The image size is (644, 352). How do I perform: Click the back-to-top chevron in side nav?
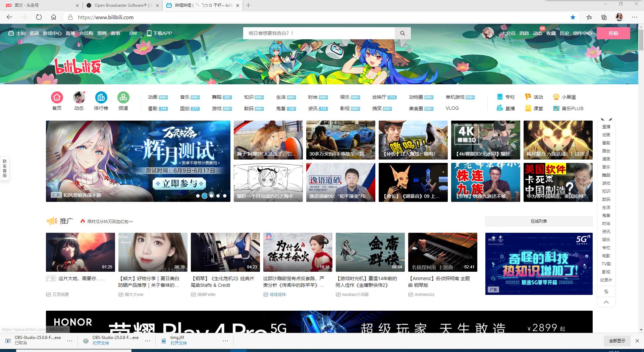606,302
